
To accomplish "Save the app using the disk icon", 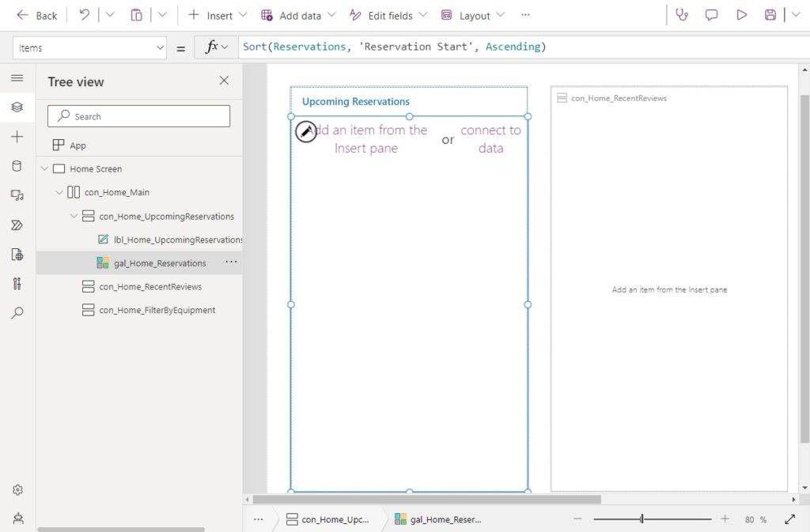I will 771,14.
